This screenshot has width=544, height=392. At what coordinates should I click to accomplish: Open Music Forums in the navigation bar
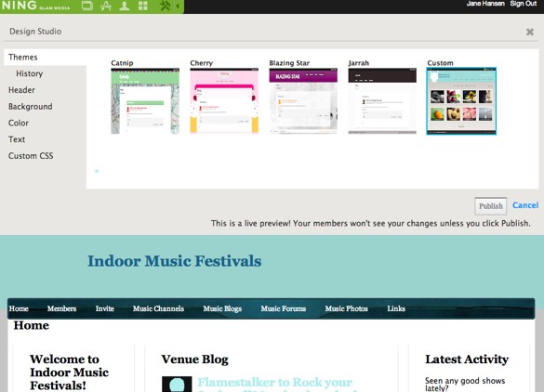(x=283, y=308)
